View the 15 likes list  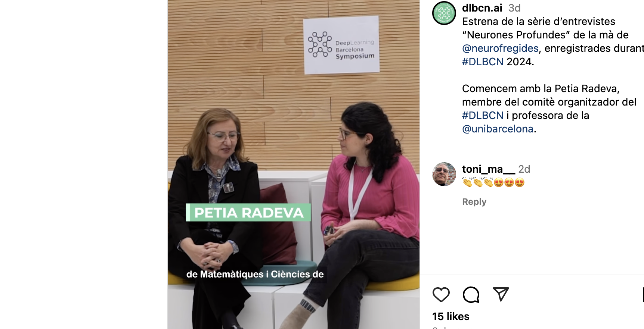(x=451, y=316)
